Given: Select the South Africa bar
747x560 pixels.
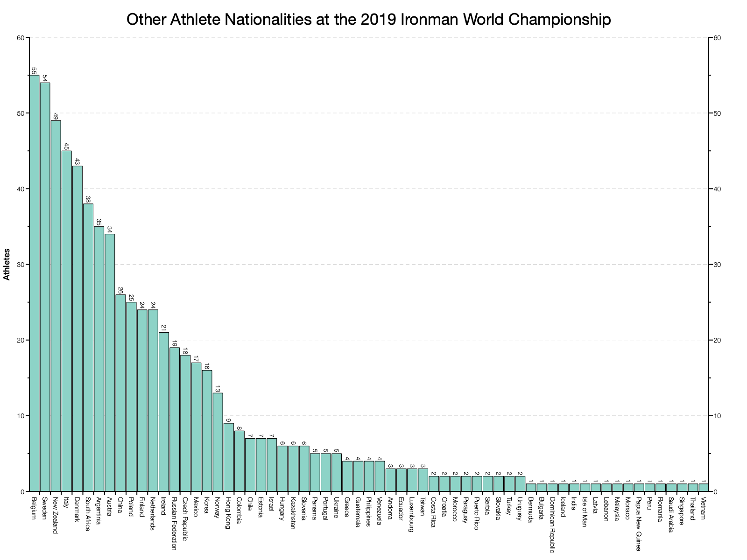Looking at the screenshot, I should (88, 347).
